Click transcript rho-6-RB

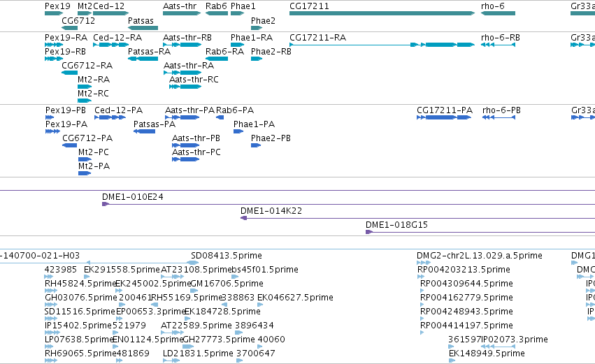coord(501,38)
